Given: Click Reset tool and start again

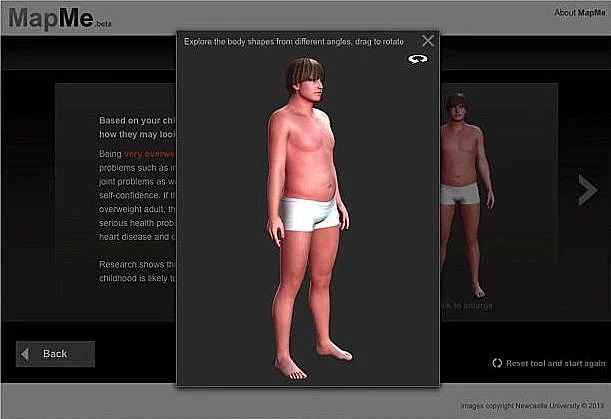Looking at the screenshot, I should [x=556, y=363].
